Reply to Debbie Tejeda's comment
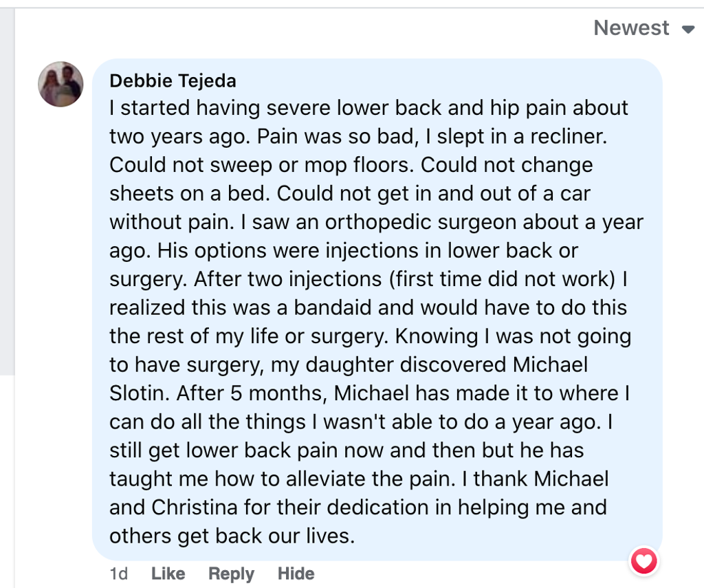The height and width of the screenshot is (588, 704). point(231,574)
